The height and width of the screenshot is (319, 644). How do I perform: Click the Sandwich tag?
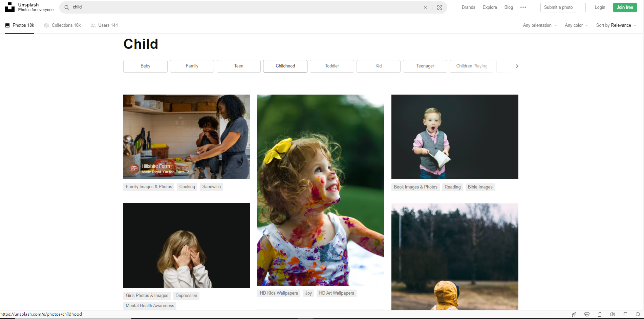point(211,187)
